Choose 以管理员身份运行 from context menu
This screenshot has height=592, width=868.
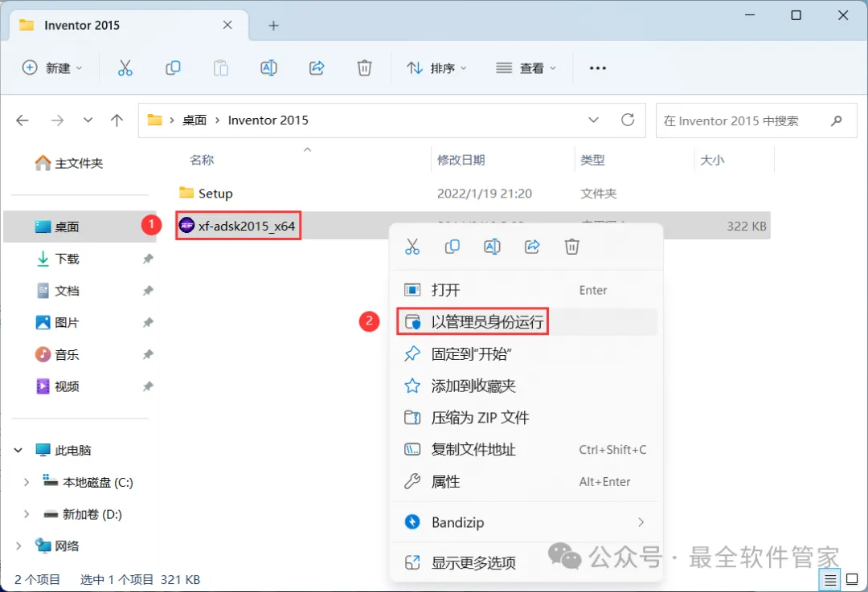(x=526, y=322)
